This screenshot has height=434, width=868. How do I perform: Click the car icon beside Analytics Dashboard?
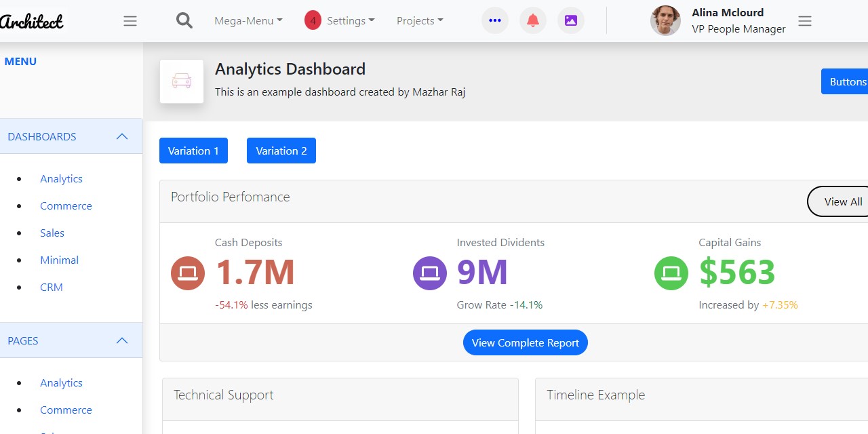click(x=181, y=81)
